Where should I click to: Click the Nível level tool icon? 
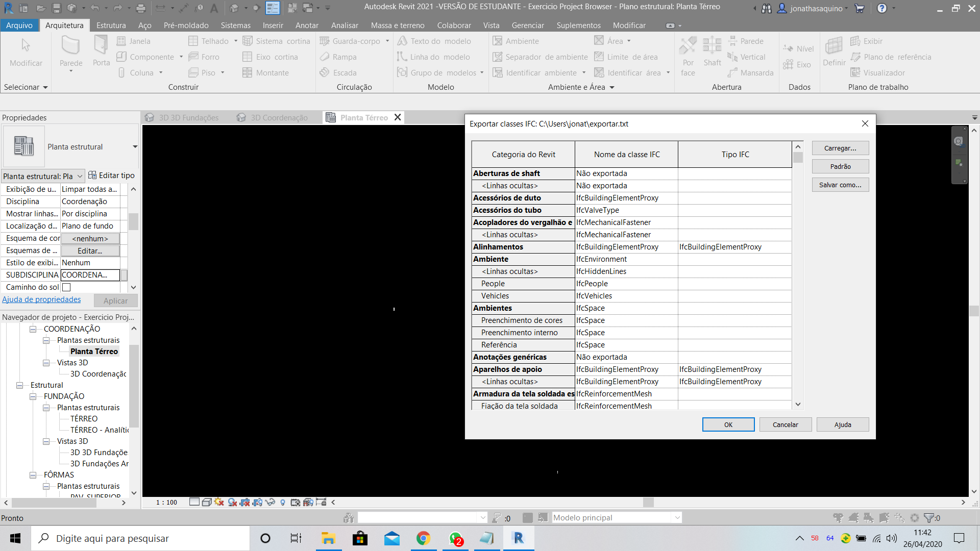click(788, 48)
